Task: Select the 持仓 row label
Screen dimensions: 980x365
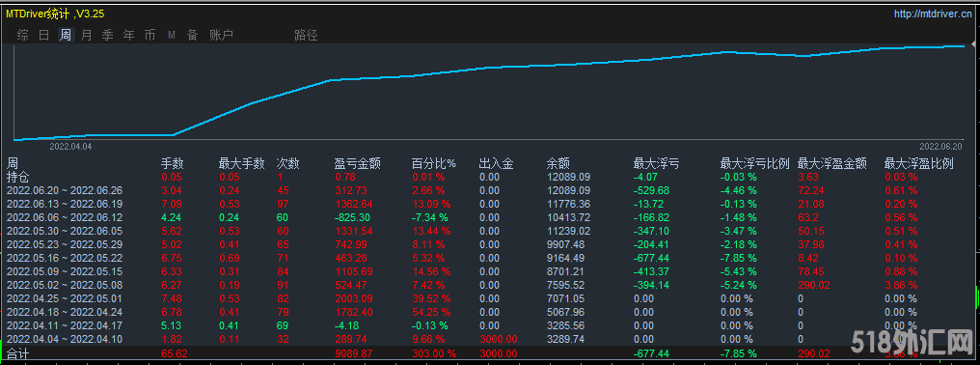Action: click(17, 177)
